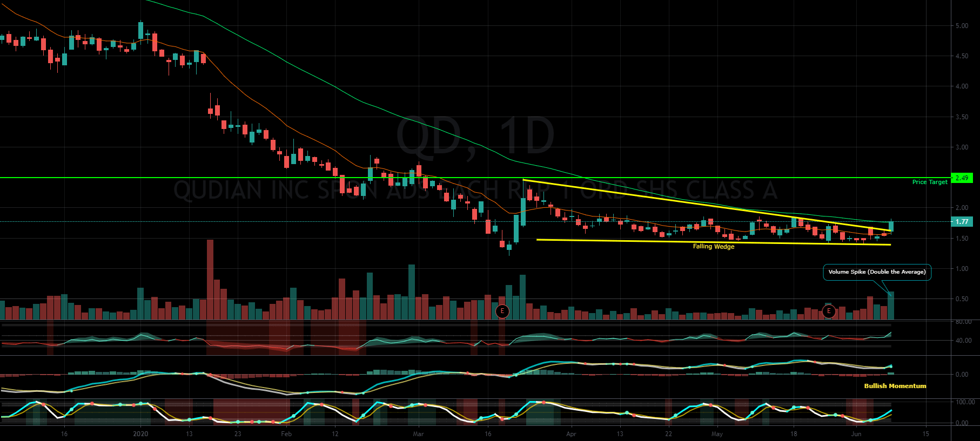This screenshot has width=980, height=441.
Task: Click the 4.00 price axis label
Action: pos(962,86)
